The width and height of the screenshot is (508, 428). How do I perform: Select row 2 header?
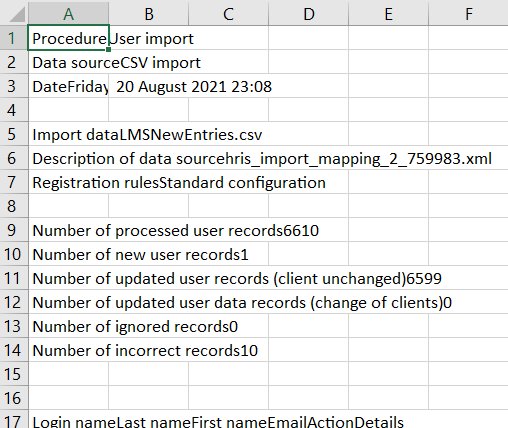pyautogui.click(x=14, y=62)
